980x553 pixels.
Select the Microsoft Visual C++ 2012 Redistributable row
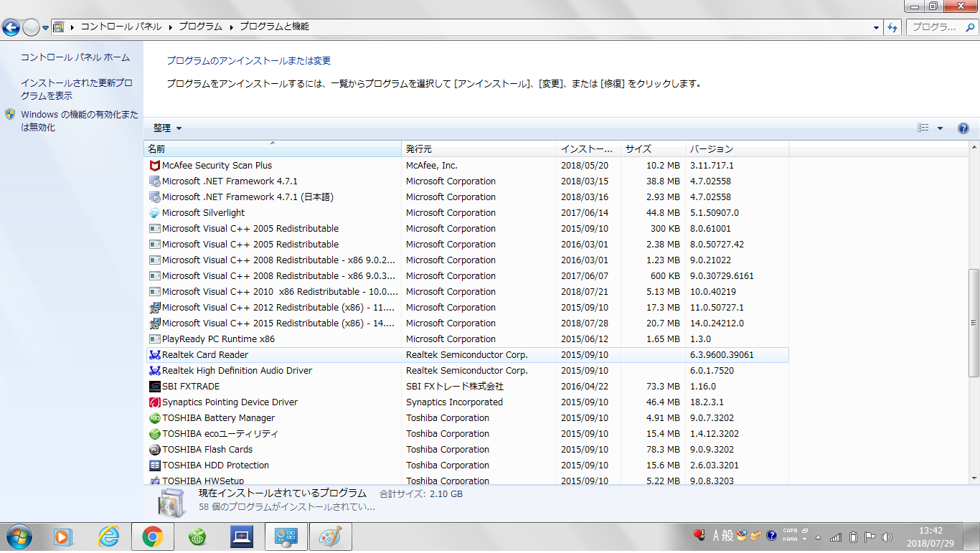[x=466, y=308]
